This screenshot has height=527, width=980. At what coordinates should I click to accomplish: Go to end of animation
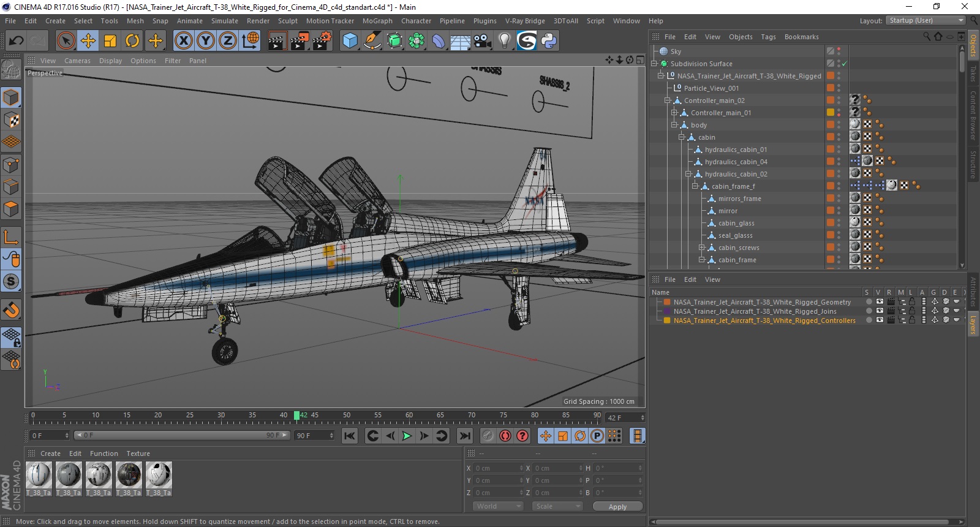pos(465,436)
